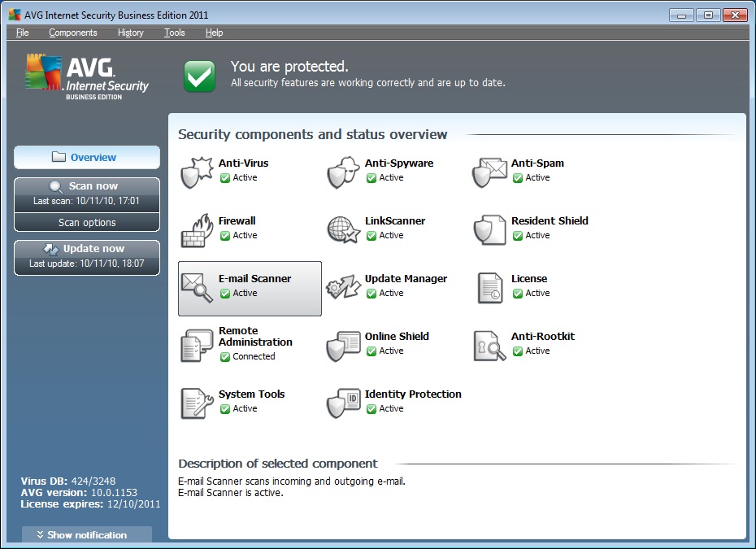Click the Online Shield component label

pyautogui.click(x=397, y=336)
